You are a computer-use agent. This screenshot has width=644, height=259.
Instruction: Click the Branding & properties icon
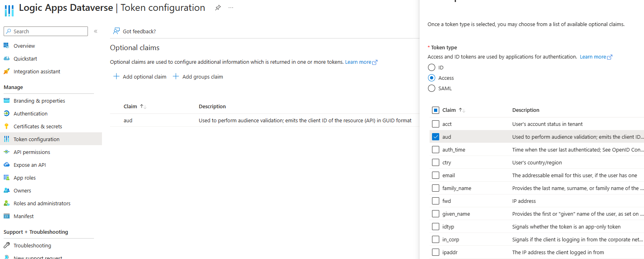pyautogui.click(x=6, y=101)
